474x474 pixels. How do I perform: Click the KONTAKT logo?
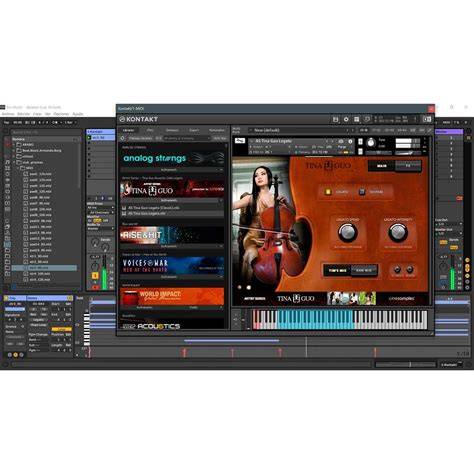point(139,119)
